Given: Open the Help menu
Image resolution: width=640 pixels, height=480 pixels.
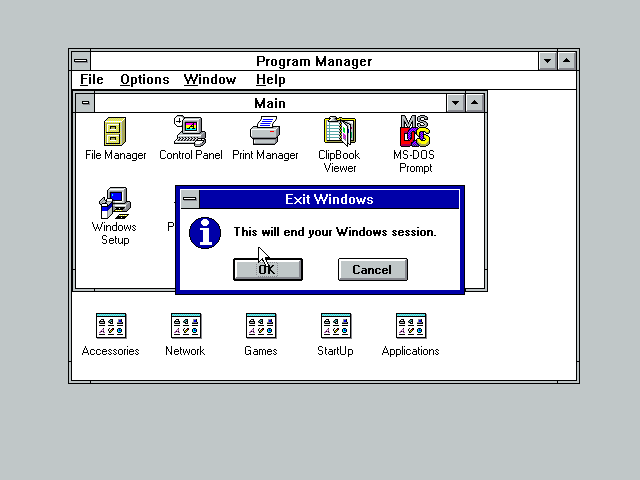Looking at the screenshot, I should 270,80.
